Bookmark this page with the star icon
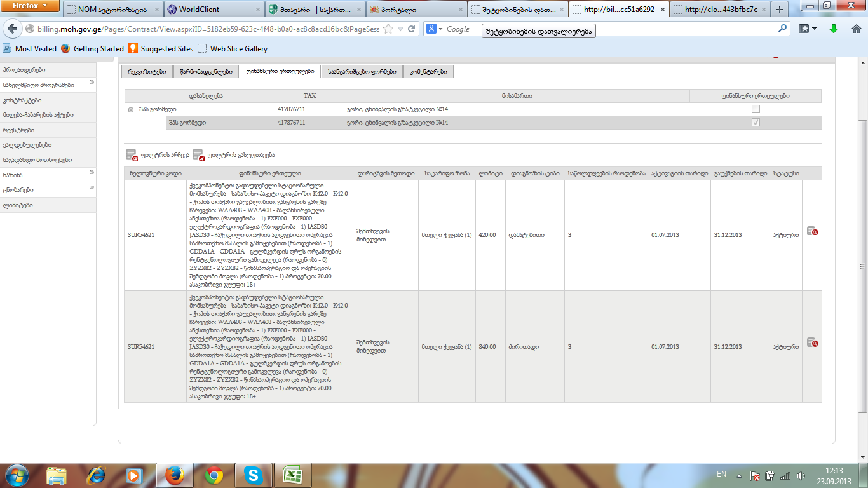The height and width of the screenshot is (488, 868). point(387,29)
